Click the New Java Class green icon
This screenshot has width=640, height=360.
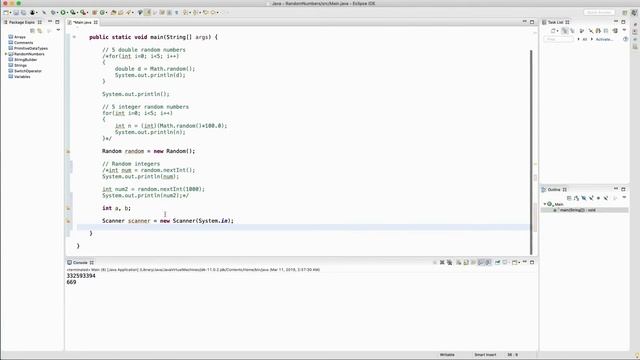tap(102, 13)
